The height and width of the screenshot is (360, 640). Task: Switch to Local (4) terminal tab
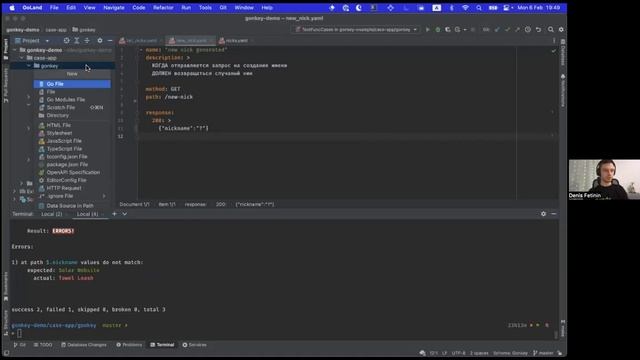tap(87, 214)
